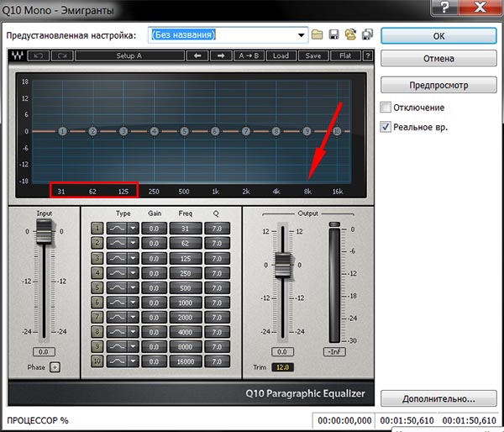This screenshot has width=504, height=432.
Task: Click band 1 filter type shape icon
Action: point(117,229)
